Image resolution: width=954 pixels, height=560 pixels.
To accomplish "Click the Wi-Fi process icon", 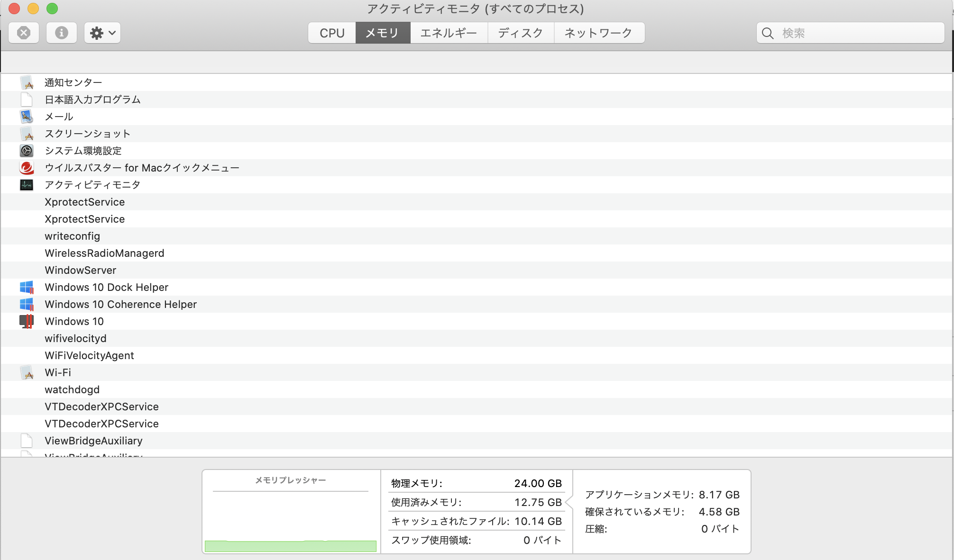I will (27, 372).
